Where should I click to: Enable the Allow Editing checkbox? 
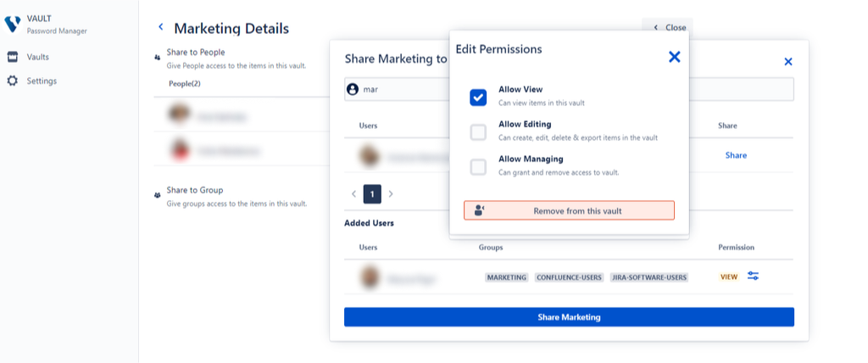[478, 131]
